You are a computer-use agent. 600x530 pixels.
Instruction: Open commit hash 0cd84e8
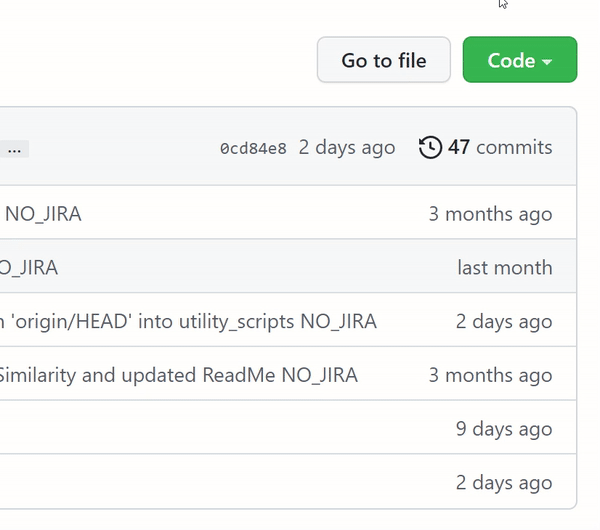[253, 148]
